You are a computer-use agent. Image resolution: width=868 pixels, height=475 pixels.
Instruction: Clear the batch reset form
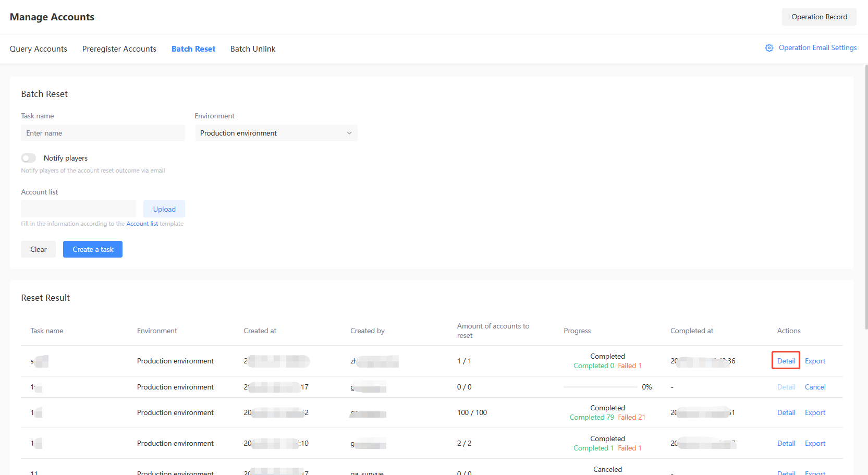(38, 249)
